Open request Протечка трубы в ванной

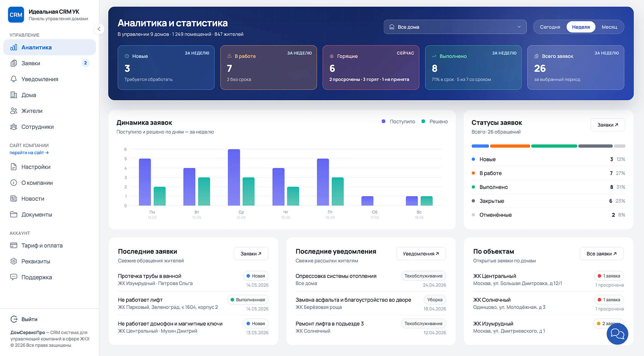pos(193,280)
